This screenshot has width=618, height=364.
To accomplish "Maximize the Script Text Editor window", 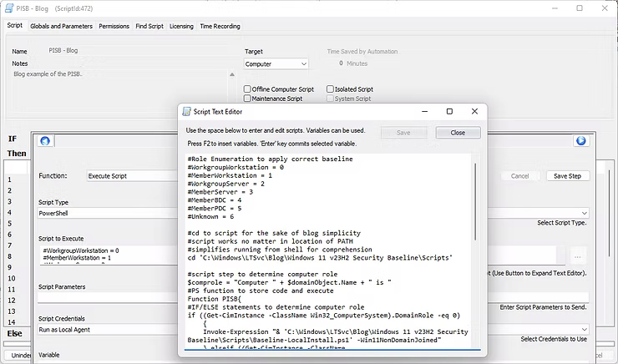I will tap(449, 112).
